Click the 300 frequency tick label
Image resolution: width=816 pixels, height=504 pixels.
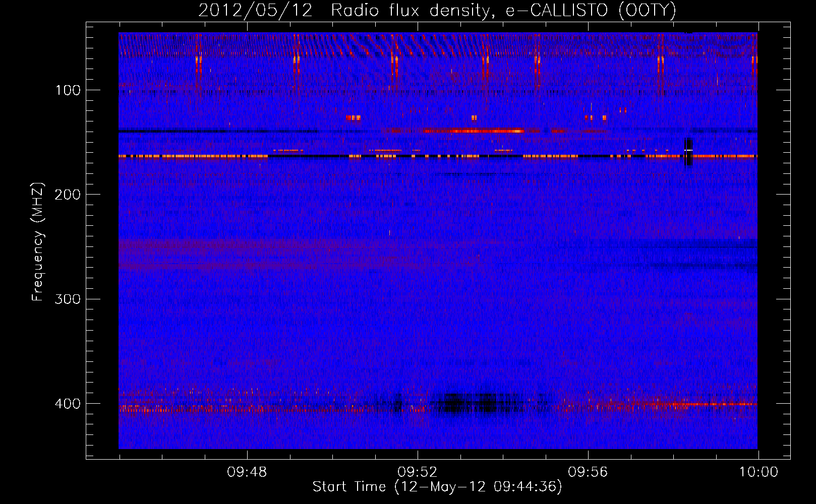tap(68, 299)
